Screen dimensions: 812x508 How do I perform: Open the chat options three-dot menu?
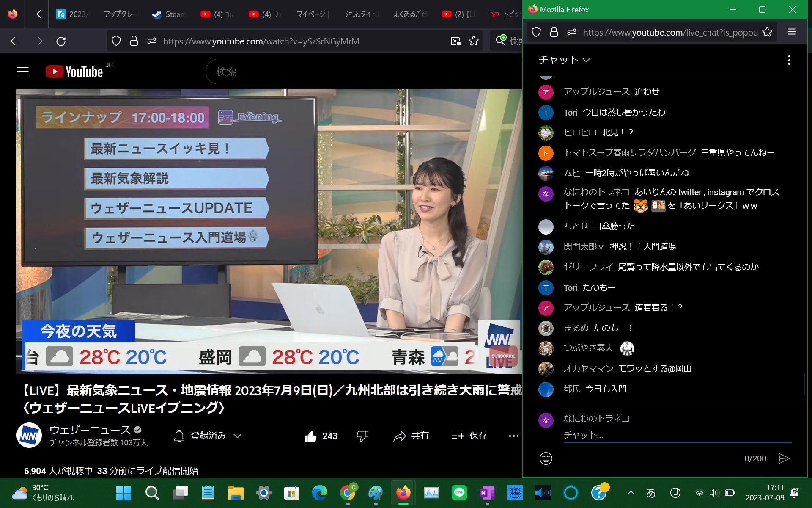[x=788, y=60]
